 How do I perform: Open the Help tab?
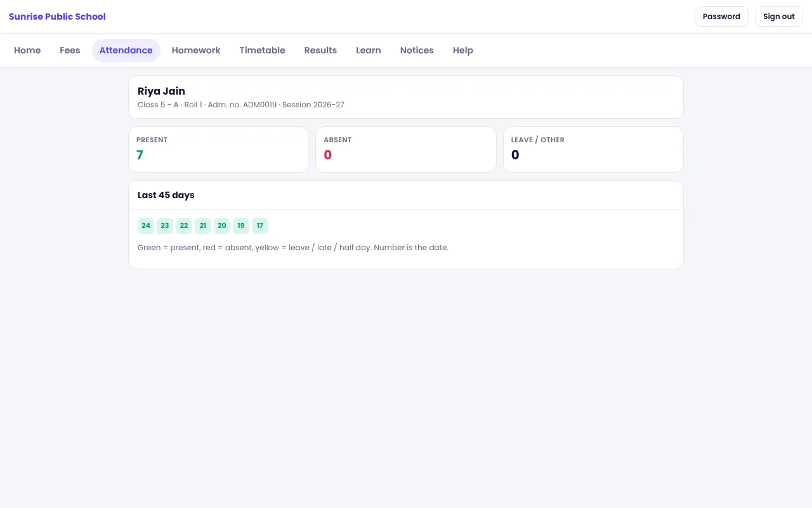[463, 50]
